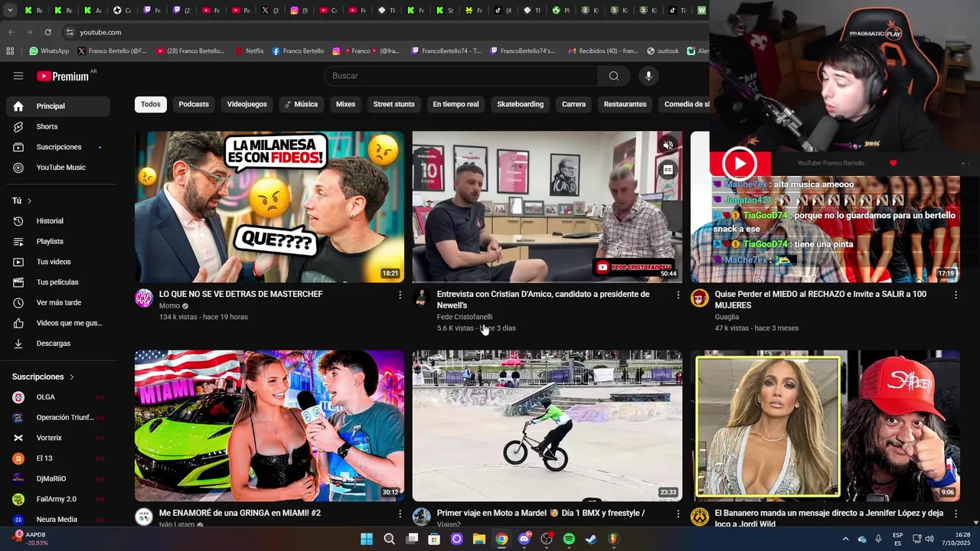
Task: Open the Operación Triunfo channel subscription
Action: [58, 418]
